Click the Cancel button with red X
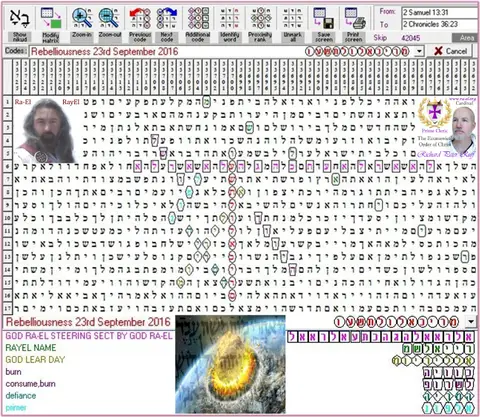 point(451,51)
